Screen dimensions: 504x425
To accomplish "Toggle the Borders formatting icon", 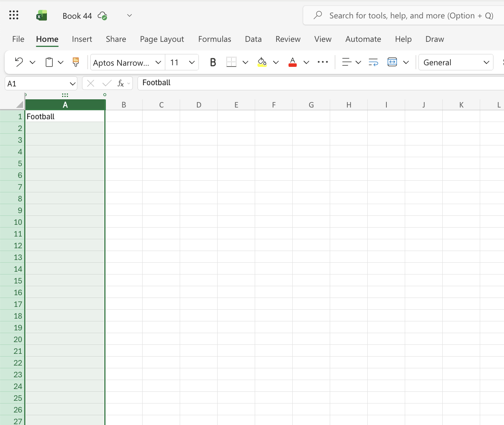I will point(231,62).
